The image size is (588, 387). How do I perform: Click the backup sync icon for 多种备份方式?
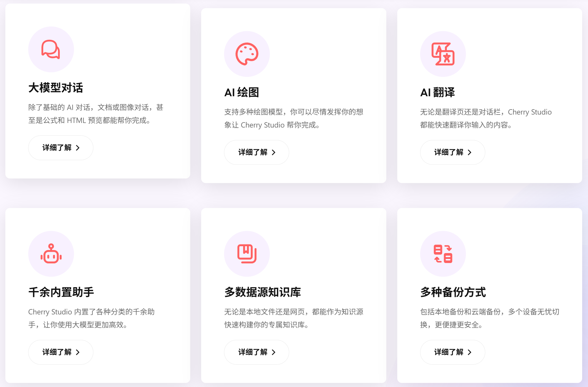pyautogui.click(x=443, y=254)
